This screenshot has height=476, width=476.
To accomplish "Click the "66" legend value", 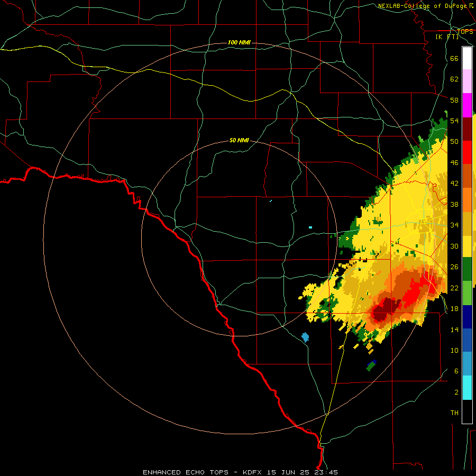I will pyautogui.click(x=454, y=58).
